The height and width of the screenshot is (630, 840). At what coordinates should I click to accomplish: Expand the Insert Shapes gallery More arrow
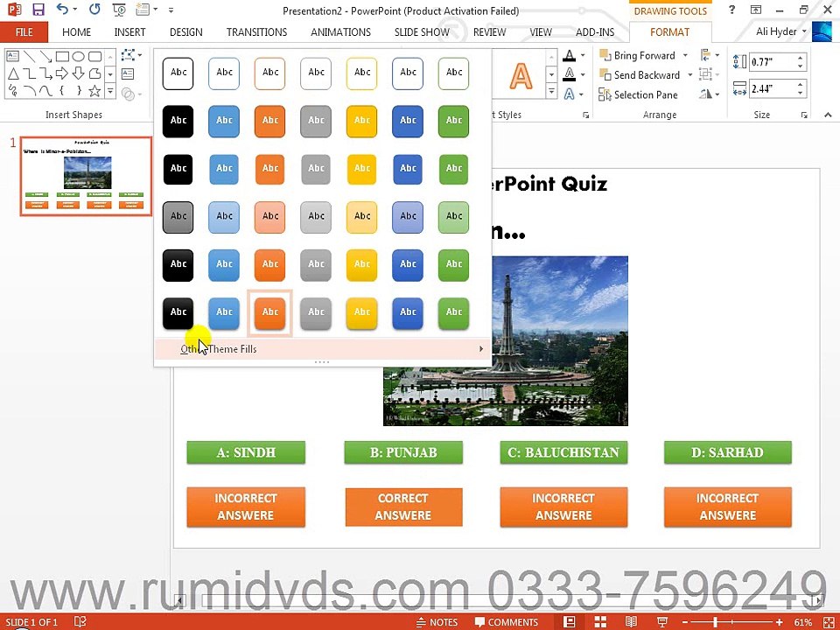coord(110,91)
